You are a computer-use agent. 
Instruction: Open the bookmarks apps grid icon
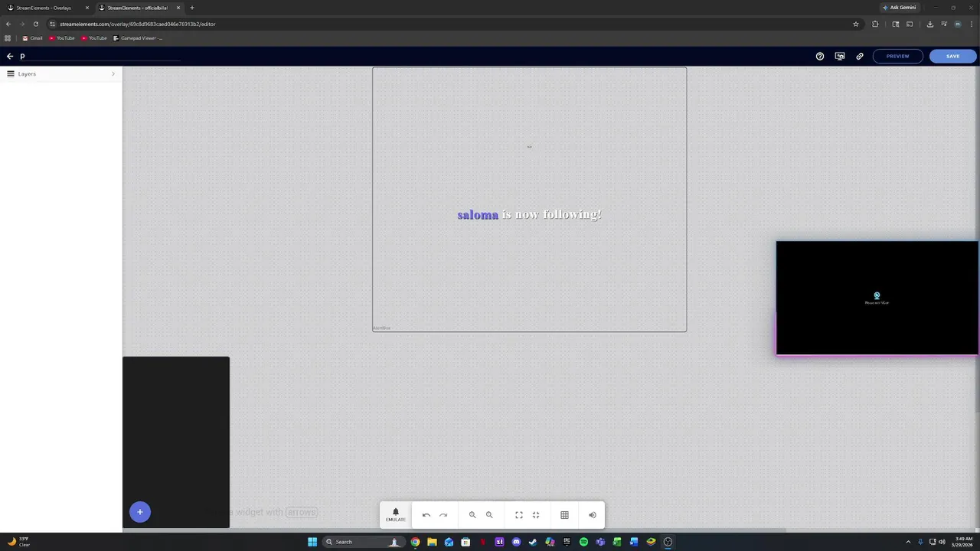pos(8,38)
